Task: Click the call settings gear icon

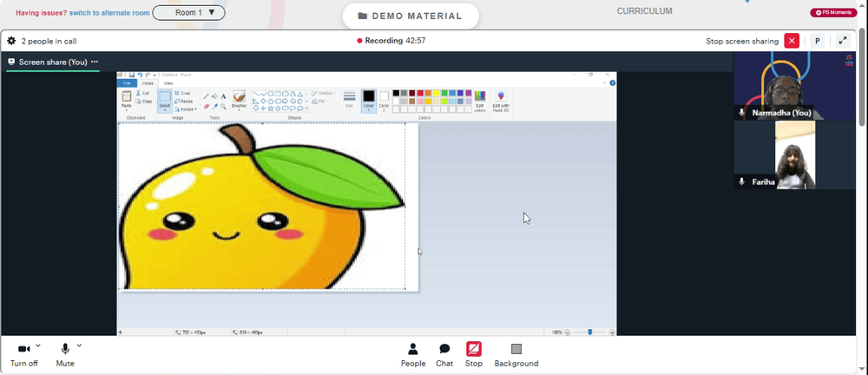Action: pos(11,41)
